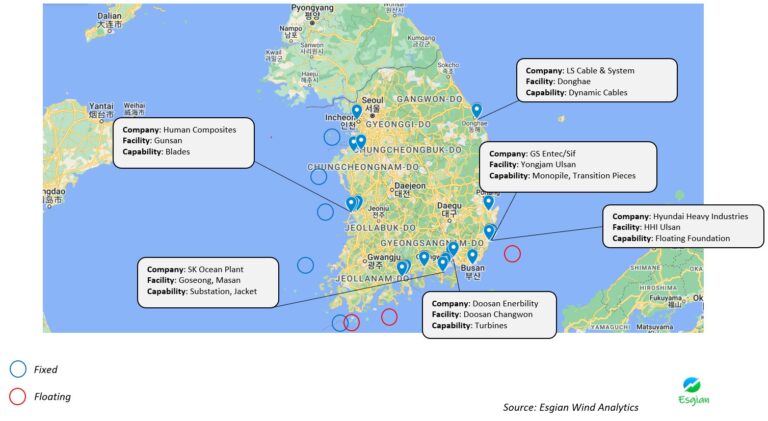Select the Gunsan pin connected to the Human Composites callout
The width and height of the screenshot is (768, 421).
coord(351,204)
